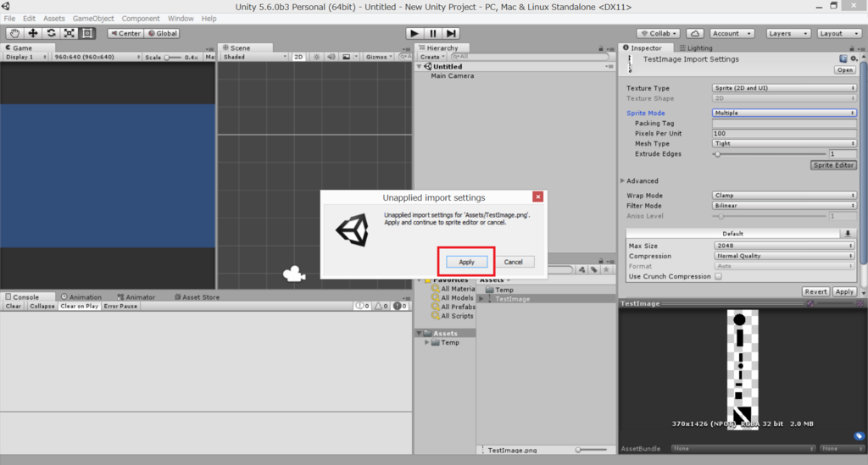This screenshot has height=465, width=868.
Task: Click search by type icon in Project
Action: [x=581, y=270]
